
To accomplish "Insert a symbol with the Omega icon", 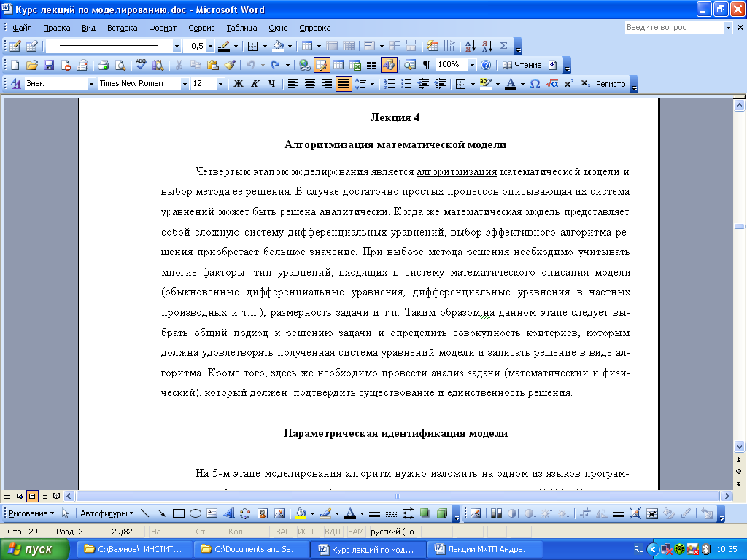I will tap(535, 84).
